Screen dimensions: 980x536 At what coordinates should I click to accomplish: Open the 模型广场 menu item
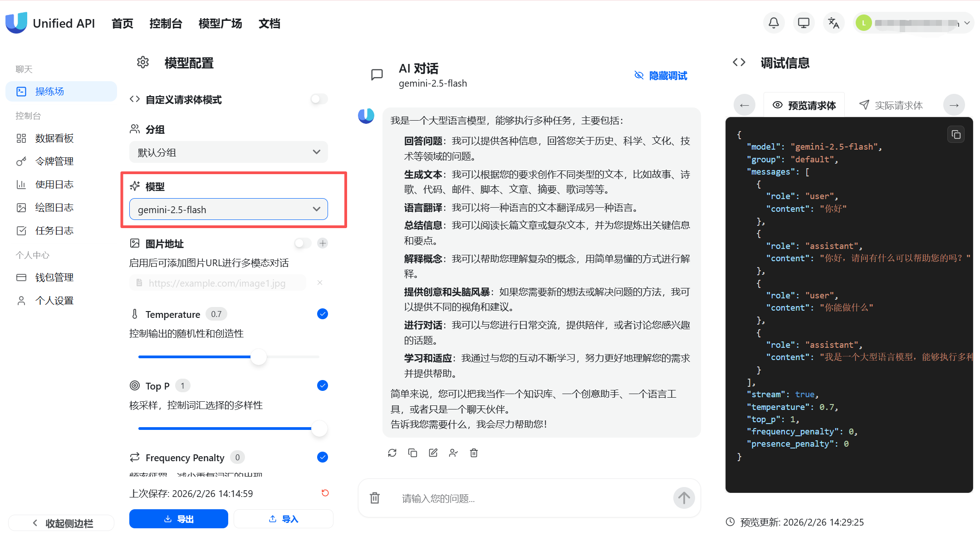tap(220, 24)
